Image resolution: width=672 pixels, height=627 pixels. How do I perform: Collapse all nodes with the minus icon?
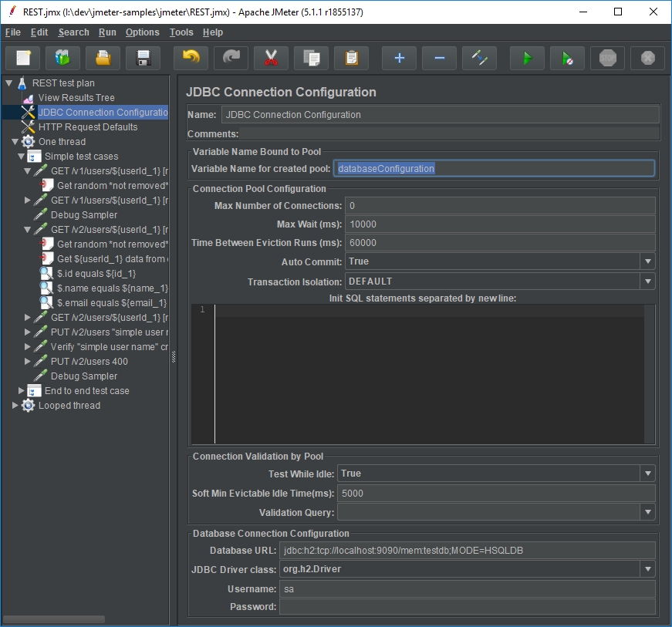pos(439,58)
